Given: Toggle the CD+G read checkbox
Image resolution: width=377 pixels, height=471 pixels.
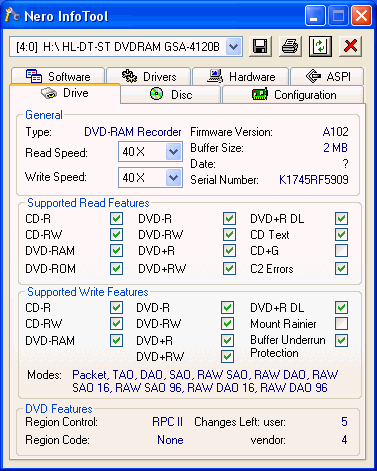Looking at the screenshot, I should [341, 251].
